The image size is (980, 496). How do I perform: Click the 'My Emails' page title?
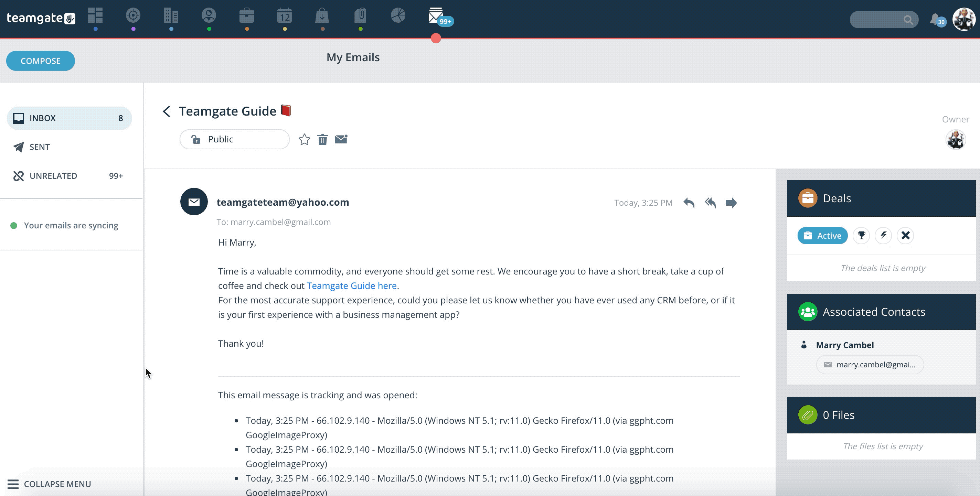[353, 57]
